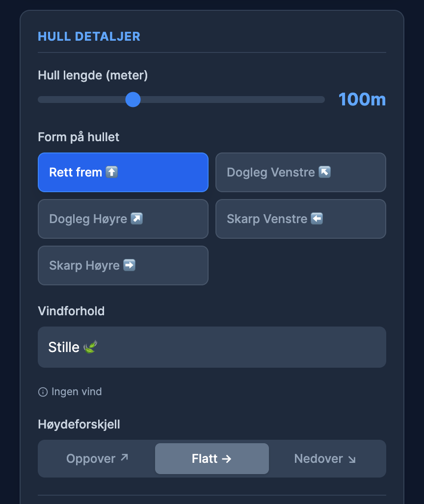Click the up-left arrow icon on Dogleg Venstre
Image resolution: width=424 pixels, height=504 pixels.
tap(325, 172)
